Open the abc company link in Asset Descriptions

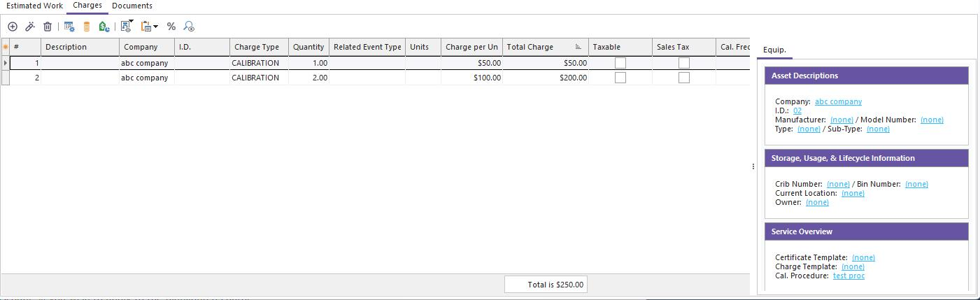pos(838,101)
